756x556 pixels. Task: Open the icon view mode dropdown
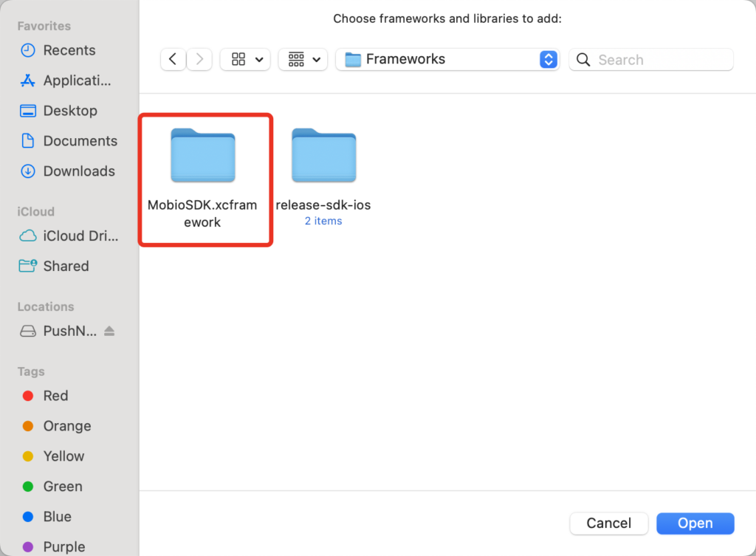[x=245, y=60]
